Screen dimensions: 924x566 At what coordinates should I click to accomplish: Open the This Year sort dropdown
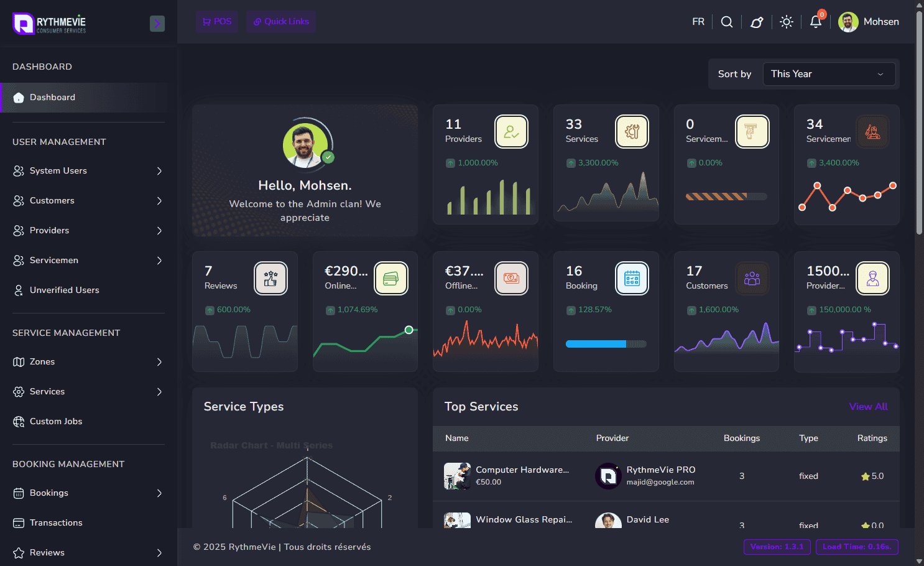coord(829,74)
